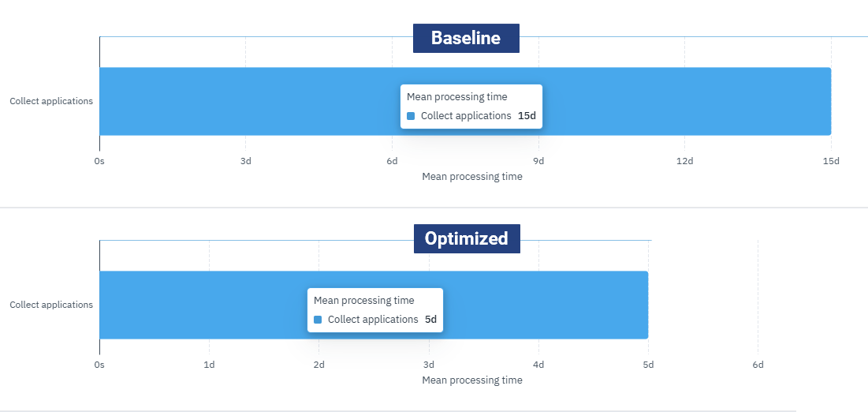Click the blue legend swatch in the Baseline tooltip
Screen dimensions: 868x412
411,116
